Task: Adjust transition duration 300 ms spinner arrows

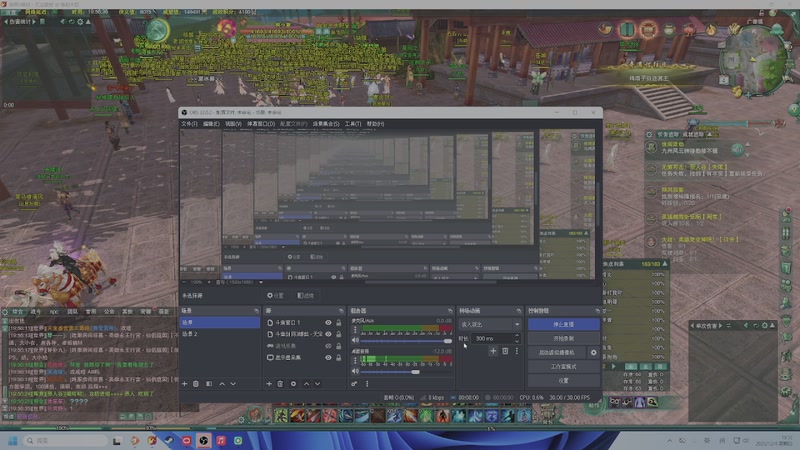Action: coord(517,338)
